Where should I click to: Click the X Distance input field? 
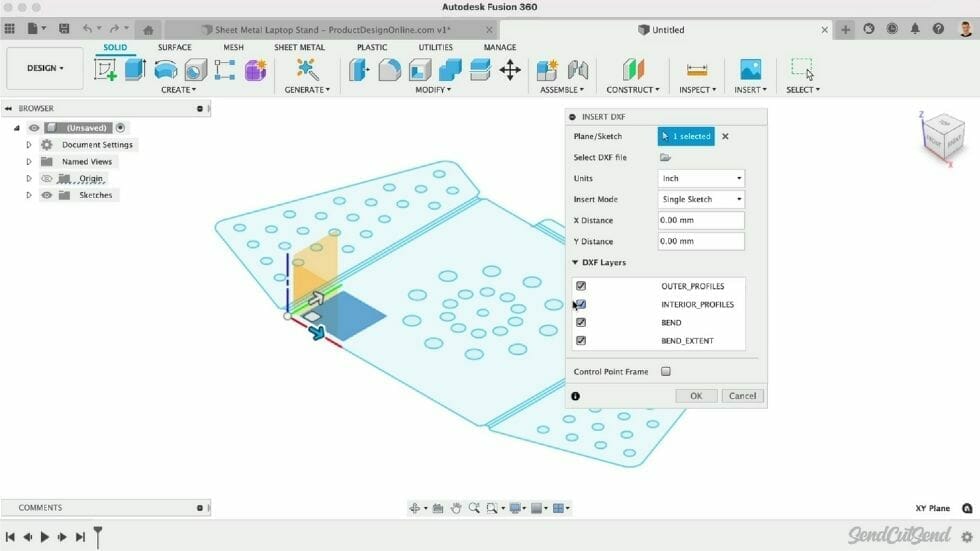[x=701, y=221]
